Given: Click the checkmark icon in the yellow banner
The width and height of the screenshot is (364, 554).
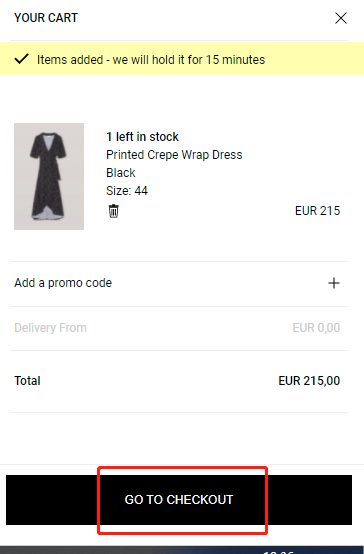Looking at the screenshot, I should pyautogui.click(x=22, y=59).
